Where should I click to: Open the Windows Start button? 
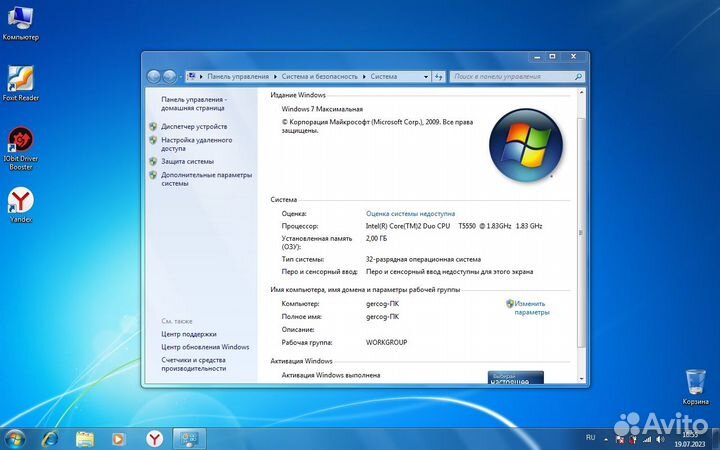coord(15,439)
